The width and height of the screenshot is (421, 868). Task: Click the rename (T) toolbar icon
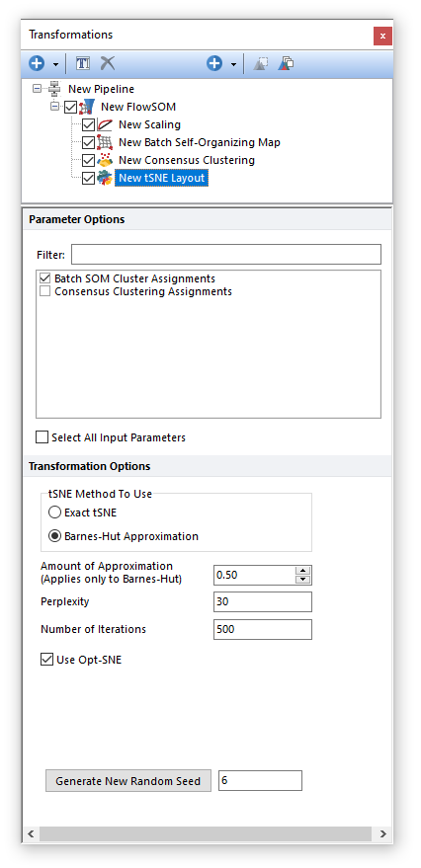[83, 63]
